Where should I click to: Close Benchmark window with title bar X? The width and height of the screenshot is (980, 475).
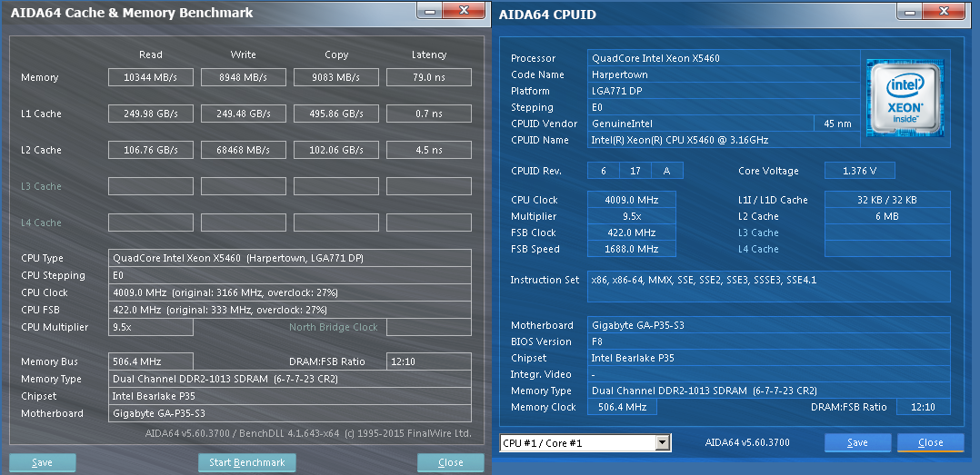coord(465,10)
